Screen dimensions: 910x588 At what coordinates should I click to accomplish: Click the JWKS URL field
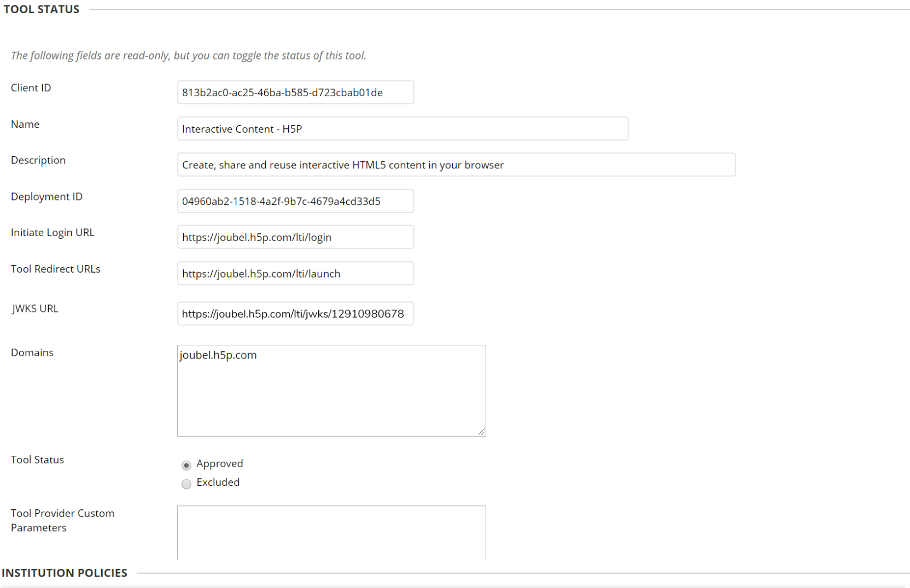coord(295,313)
